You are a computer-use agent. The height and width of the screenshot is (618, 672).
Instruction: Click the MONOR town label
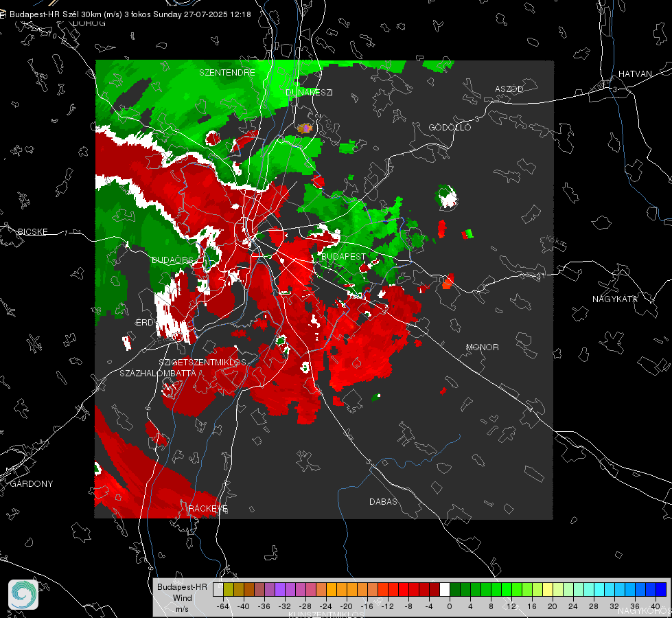point(482,347)
